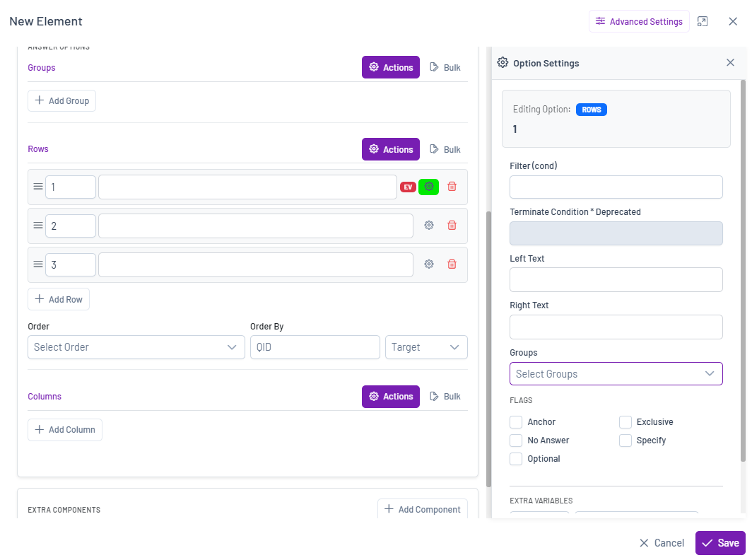Viewport: 752px width, 560px height.
Task: Enable the Exclusive flag
Action: tap(625, 422)
